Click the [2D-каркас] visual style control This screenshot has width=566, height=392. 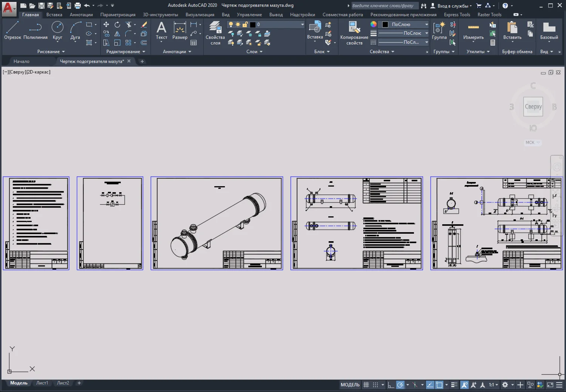(38, 72)
